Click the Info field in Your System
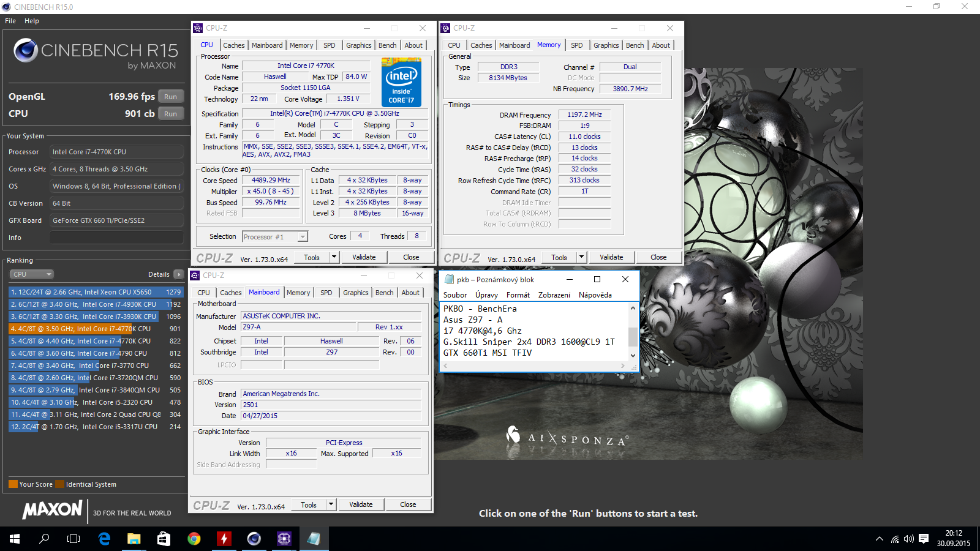The width and height of the screenshot is (980, 551). [116, 238]
